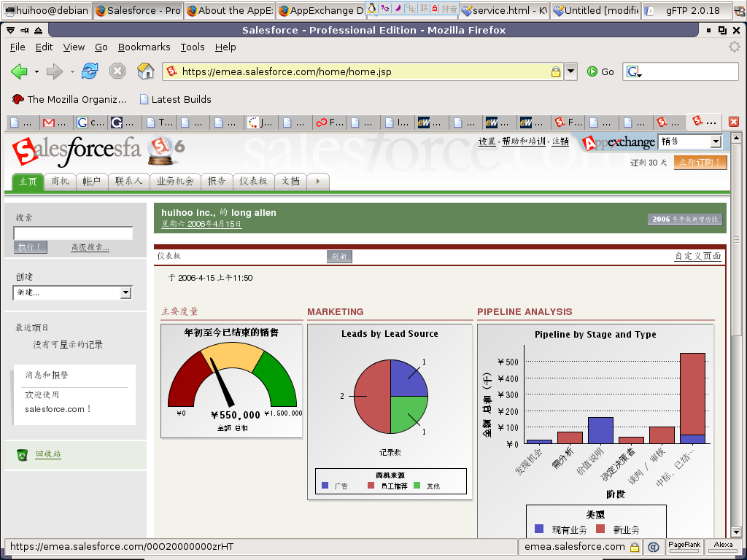Open the Tools menu
The width and height of the screenshot is (747, 560).
[193, 47]
